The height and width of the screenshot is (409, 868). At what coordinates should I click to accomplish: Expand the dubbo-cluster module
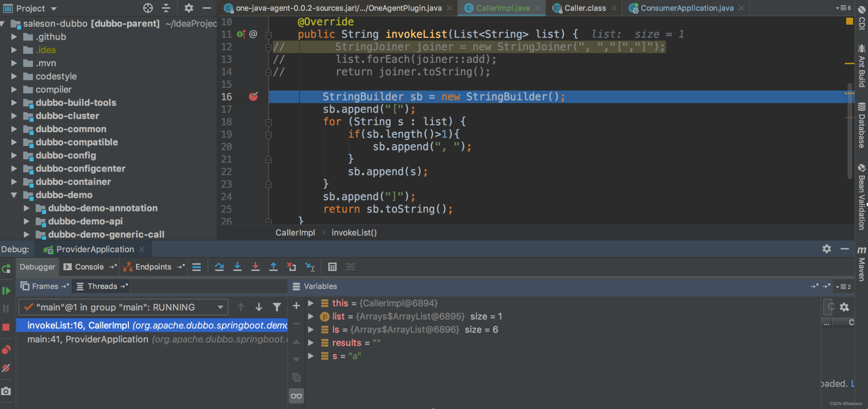point(14,116)
